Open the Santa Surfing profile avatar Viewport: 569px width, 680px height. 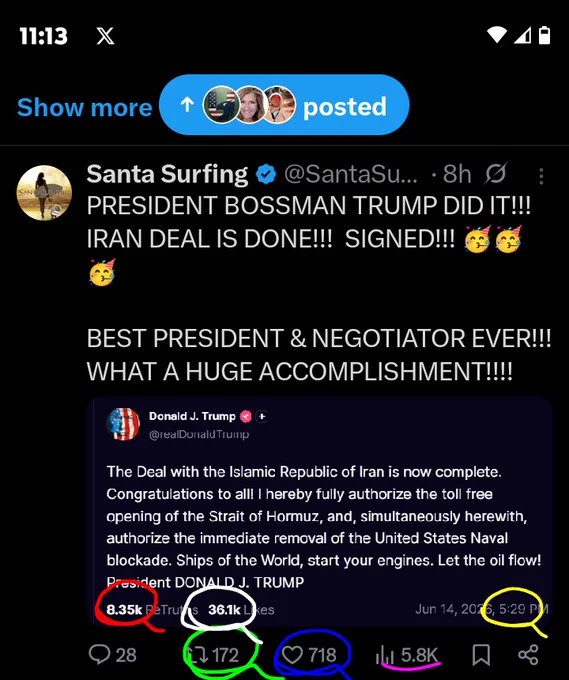44,193
